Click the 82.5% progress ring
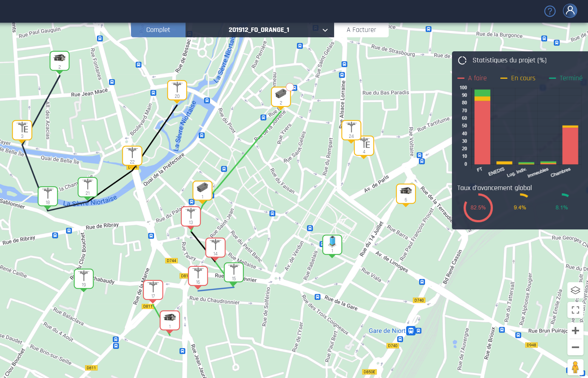The width and height of the screenshot is (588, 378). coord(478,208)
